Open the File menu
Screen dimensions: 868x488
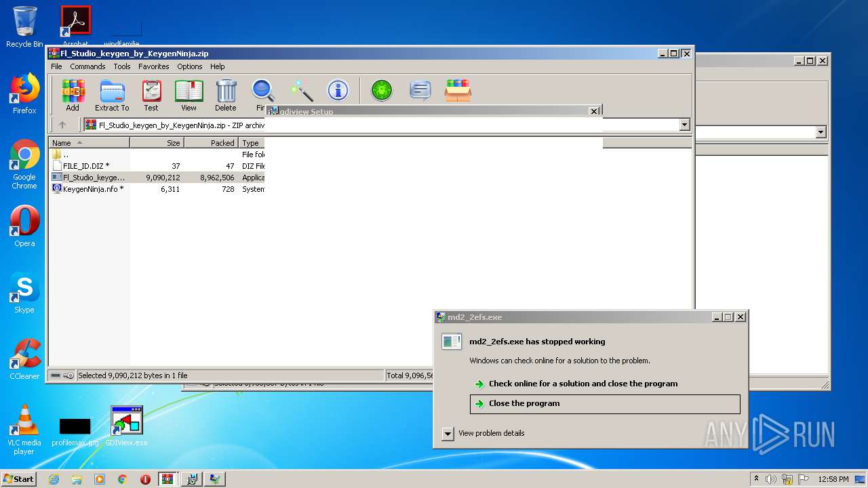pyautogui.click(x=56, y=66)
